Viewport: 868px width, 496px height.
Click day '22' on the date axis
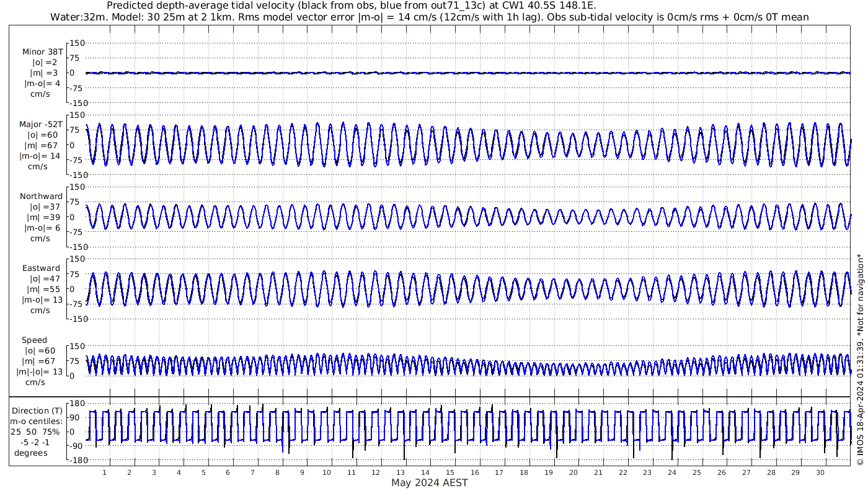click(x=623, y=472)
